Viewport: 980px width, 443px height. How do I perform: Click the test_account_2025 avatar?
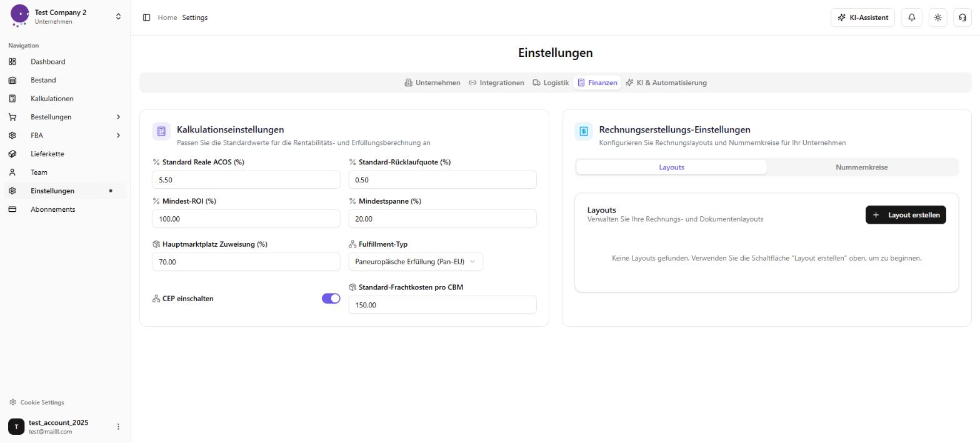tap(16, 427)
